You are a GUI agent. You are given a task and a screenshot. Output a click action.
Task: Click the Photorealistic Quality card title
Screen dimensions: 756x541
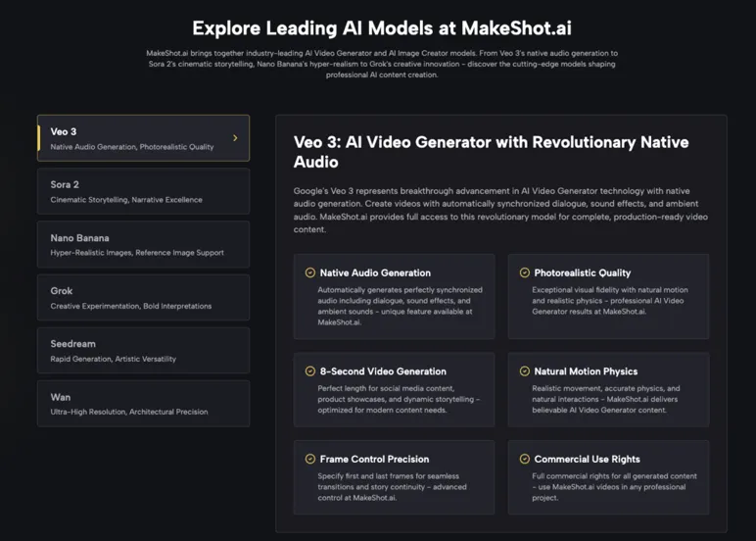(x=582, y=273)
